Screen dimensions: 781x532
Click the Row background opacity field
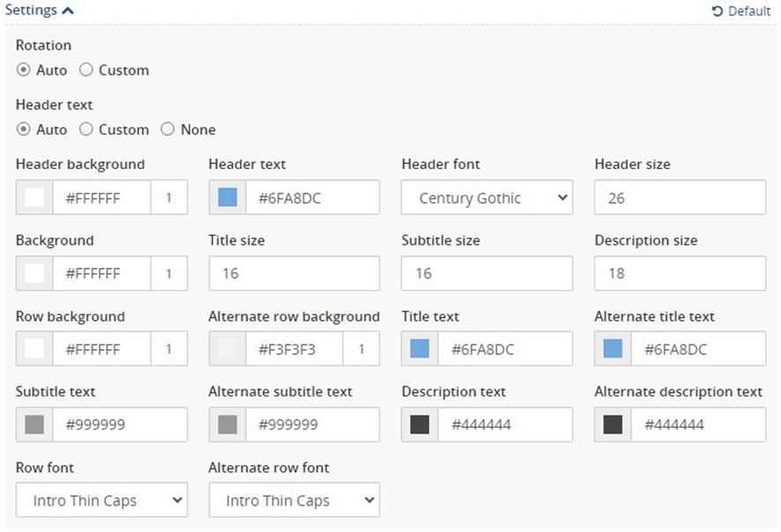169,349
